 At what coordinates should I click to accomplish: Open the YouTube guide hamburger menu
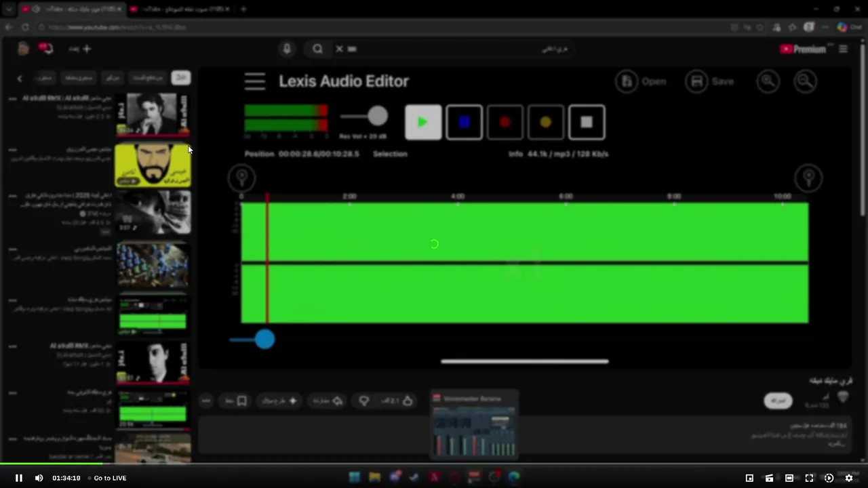pyautogui.click(x=844, y=49)
